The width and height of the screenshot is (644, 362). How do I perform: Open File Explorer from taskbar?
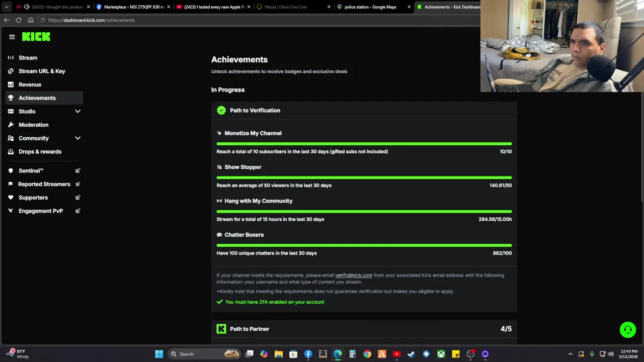click(x=279, y=354)
